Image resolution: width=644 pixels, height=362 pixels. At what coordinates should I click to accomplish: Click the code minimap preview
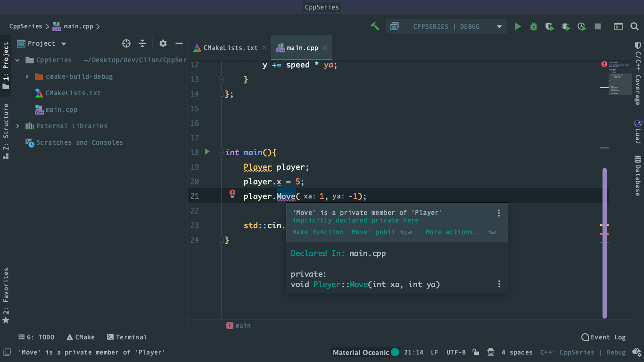tap(620, 78)
